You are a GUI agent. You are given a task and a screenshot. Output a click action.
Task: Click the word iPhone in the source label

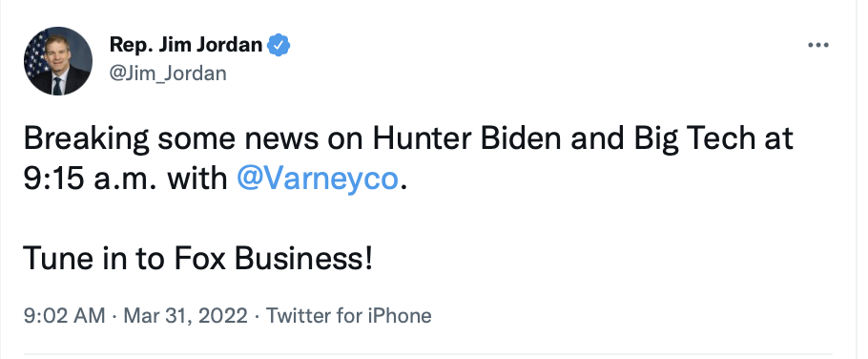399,316
